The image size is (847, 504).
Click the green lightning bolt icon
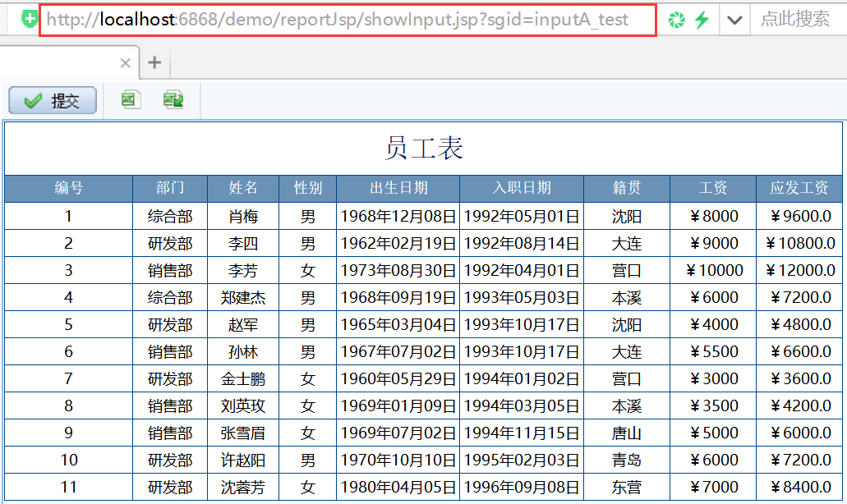(702, 20)
